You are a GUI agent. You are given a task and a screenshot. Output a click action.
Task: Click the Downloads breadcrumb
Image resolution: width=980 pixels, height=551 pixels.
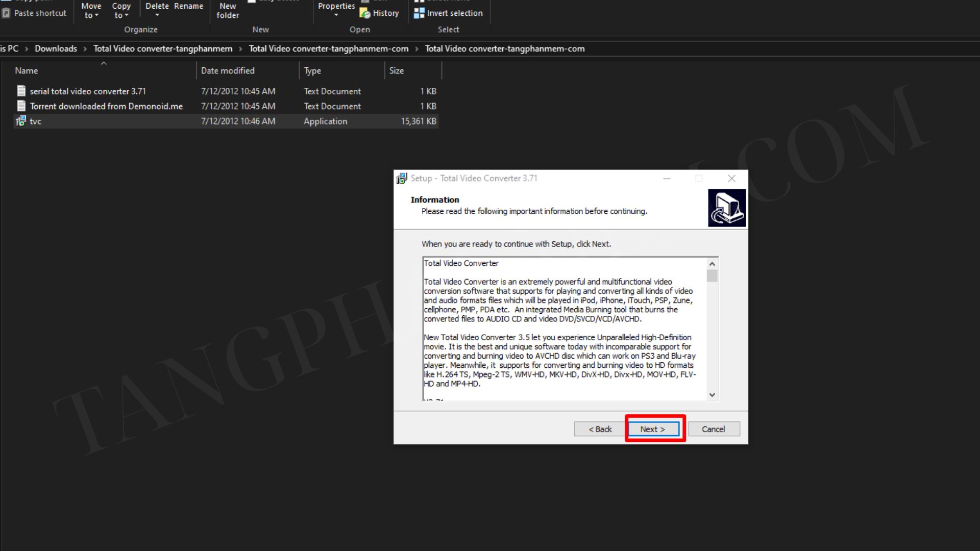(56, 48)
